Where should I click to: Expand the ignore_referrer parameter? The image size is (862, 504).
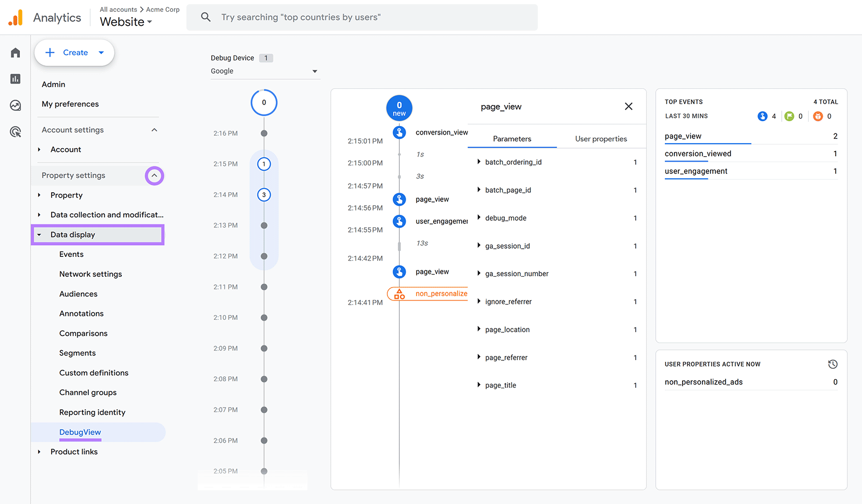coord(478,302)
